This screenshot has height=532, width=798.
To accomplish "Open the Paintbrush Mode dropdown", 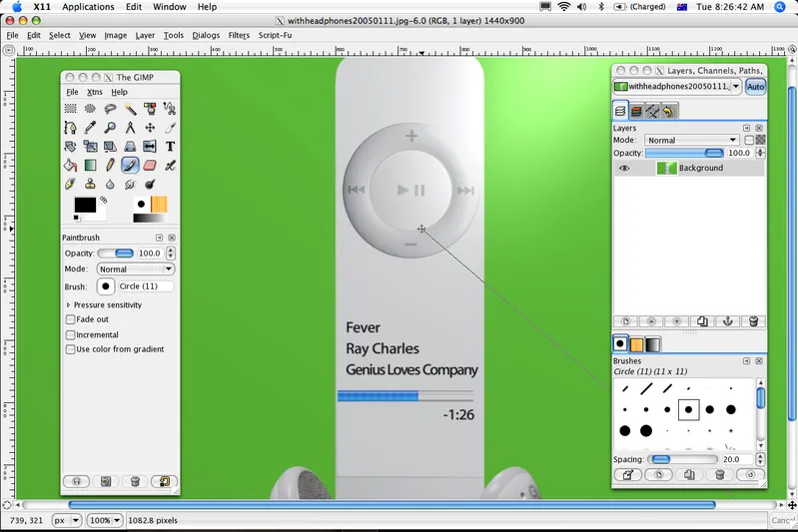I will pos(136,269).
